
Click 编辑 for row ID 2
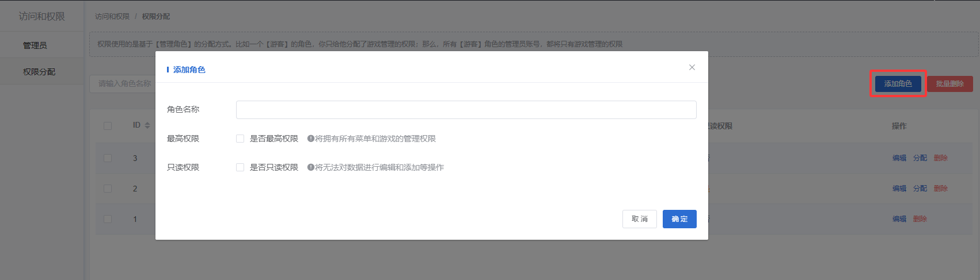pos(899,189)
